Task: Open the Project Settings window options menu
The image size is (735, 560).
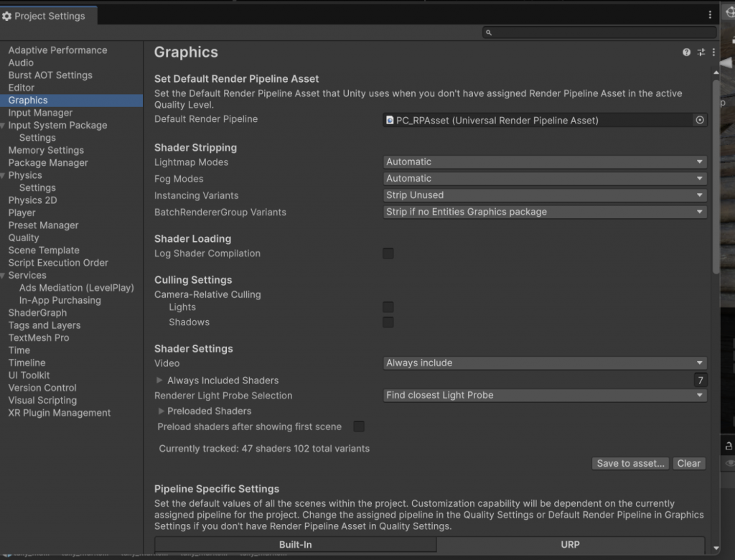Action: click(x=711, y=14)
